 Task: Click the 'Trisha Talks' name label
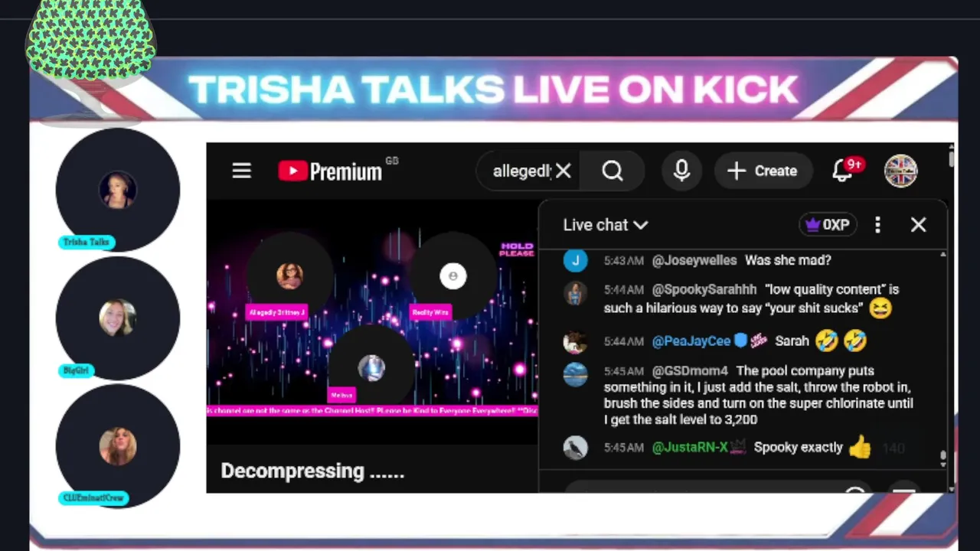pyautogui.click(x=87, y=242)
